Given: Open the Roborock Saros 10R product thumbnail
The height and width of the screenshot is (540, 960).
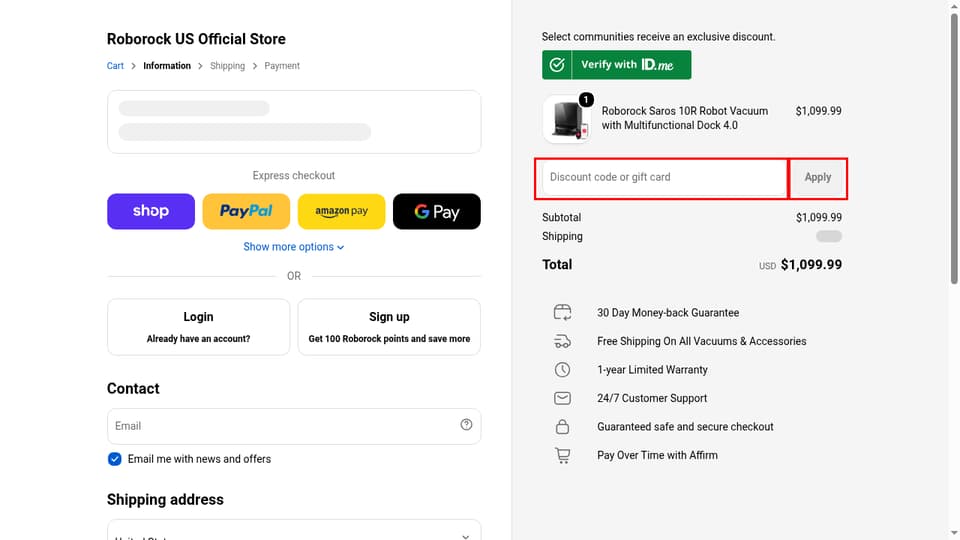Looking at the screenshot, I should point(567,118).
